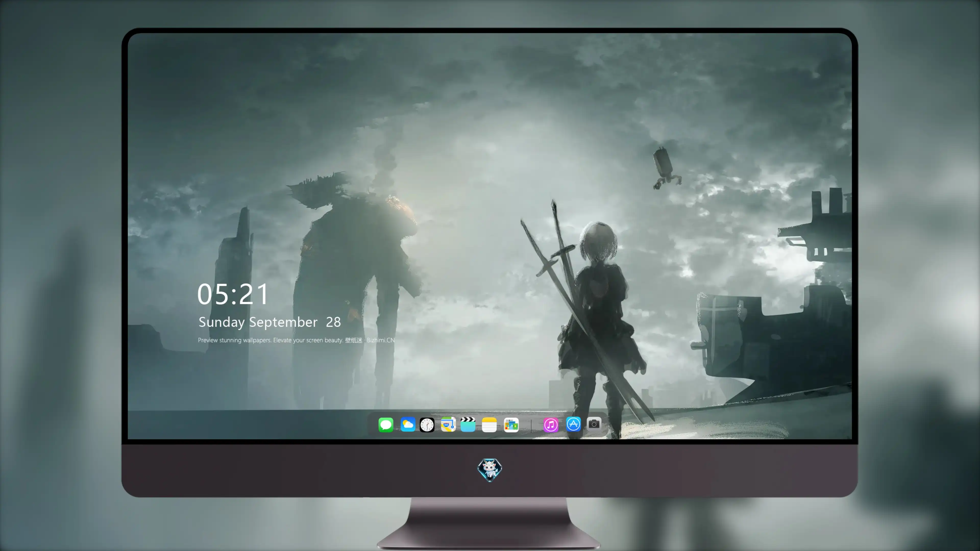Launch the Videos clapperboard app

468,424
